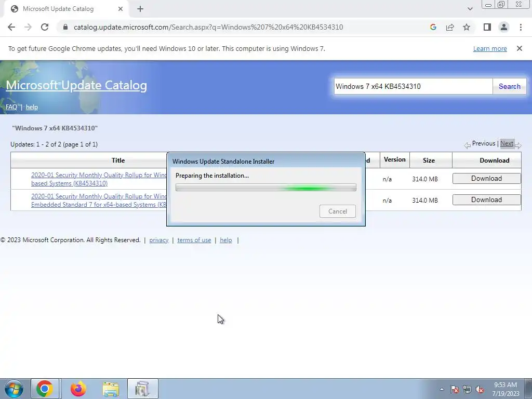
Task: Open Windows Explorer from the taskbar
Action: point(111,389)
